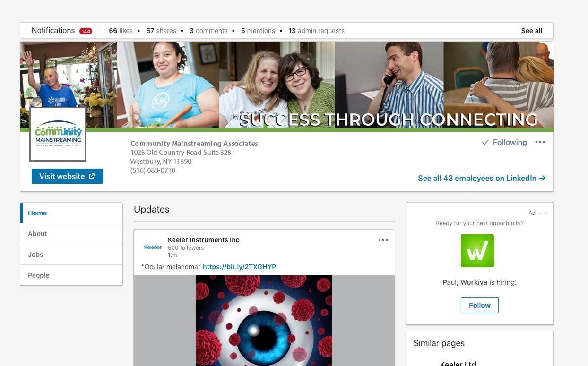Viewport: 588px width, 366px height.
Task: Click the Community Mainstreaming logo image
Action: (x=58, y=134)
